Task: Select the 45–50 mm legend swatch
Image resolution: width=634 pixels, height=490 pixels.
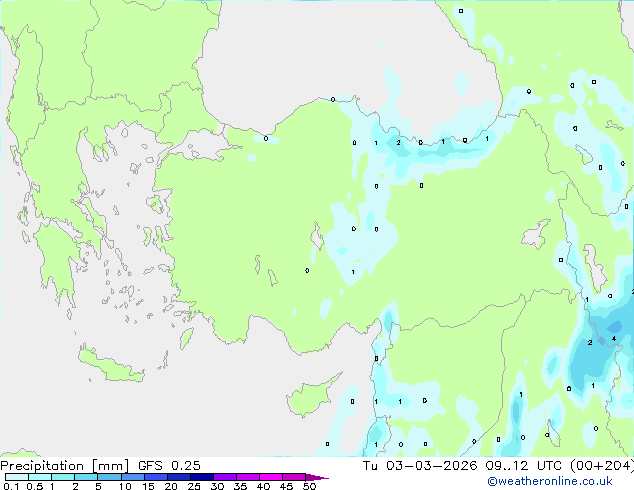Action: 294,477
